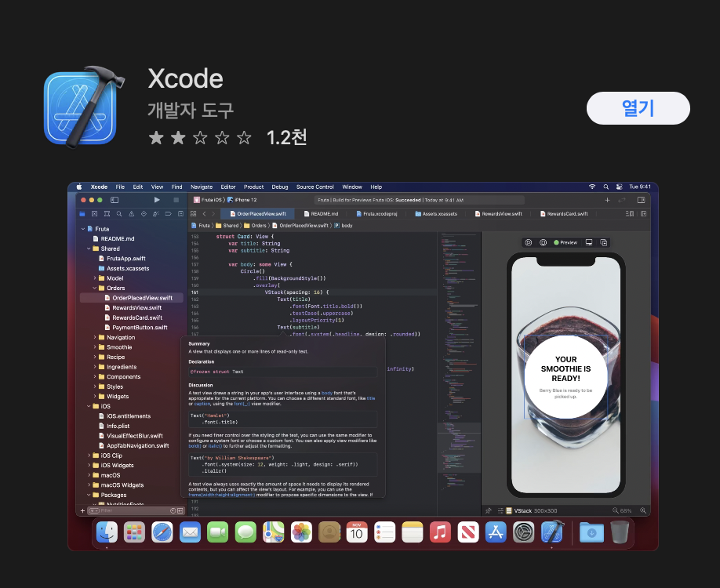Open the File menu
This screenshot has width=720, height=588.
click(120, 187)
